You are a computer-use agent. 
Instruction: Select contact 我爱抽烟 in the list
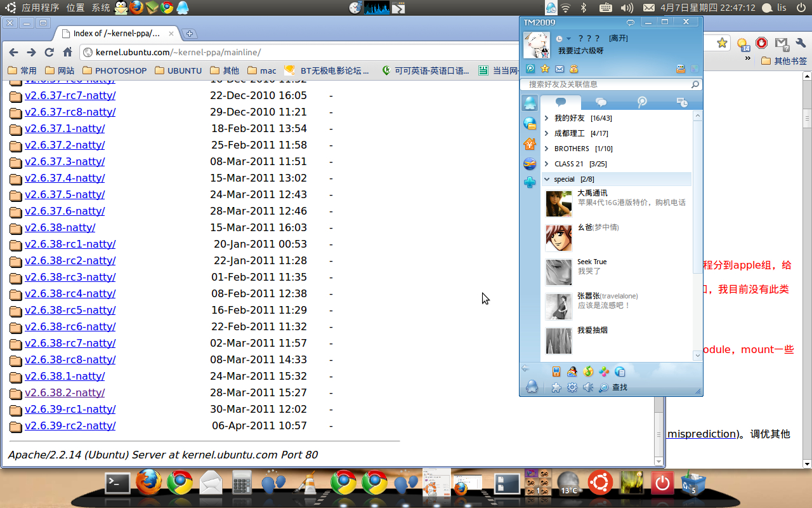coord(617,340)
